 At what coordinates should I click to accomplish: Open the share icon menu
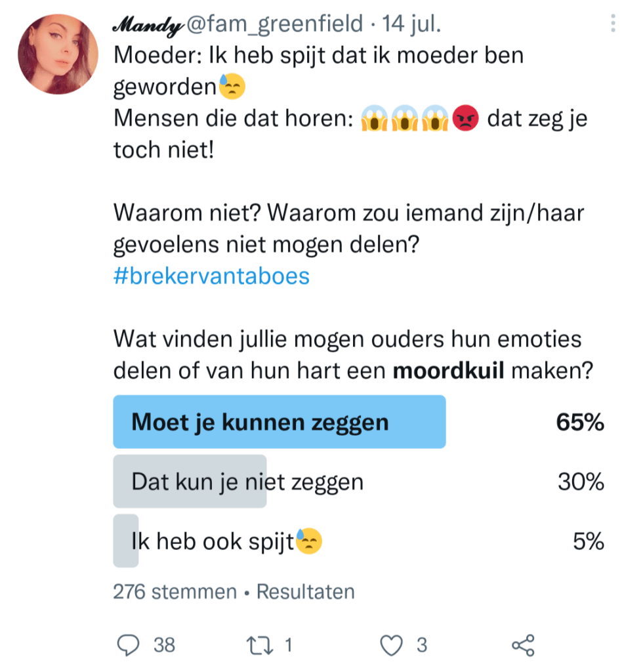tap(523, 645)
